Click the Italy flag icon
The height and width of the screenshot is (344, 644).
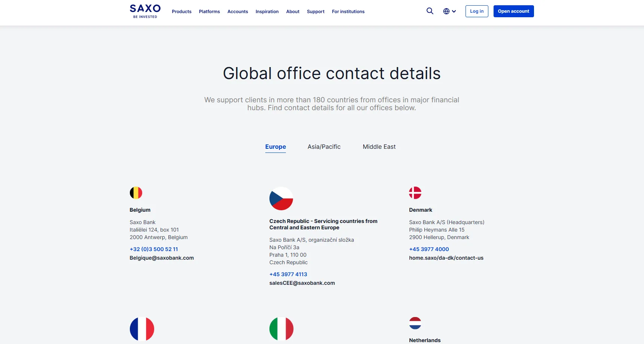click(x=281, y=329)
